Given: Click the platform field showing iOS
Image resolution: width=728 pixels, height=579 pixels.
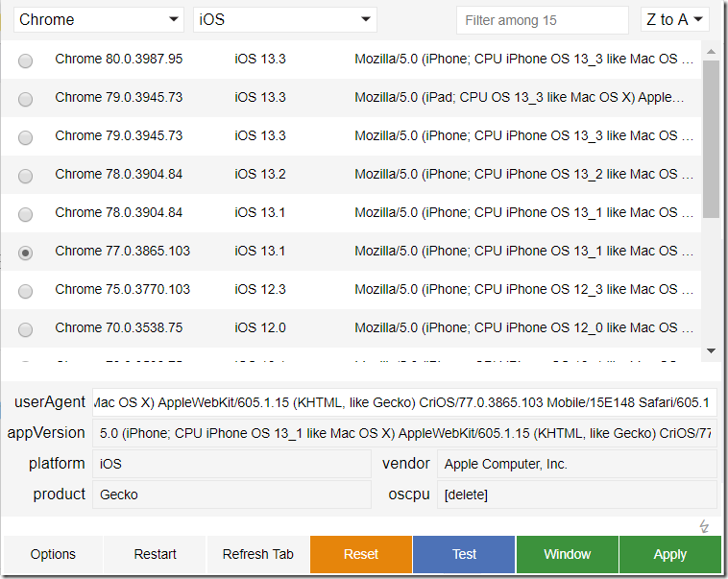Looking at the screenshot, I should (231, 464).
